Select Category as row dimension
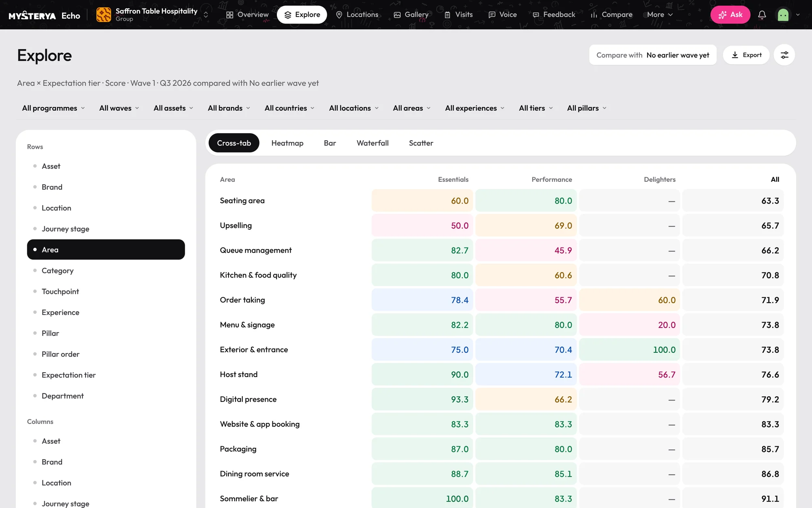 106,271
